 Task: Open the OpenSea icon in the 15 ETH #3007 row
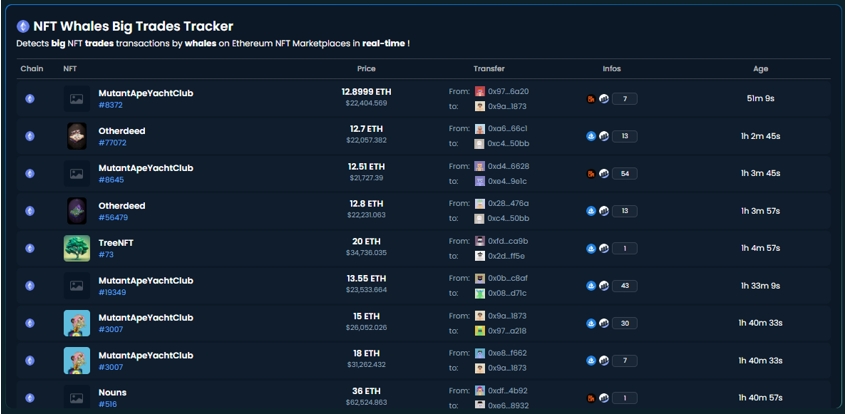click(x=591, y=323)
